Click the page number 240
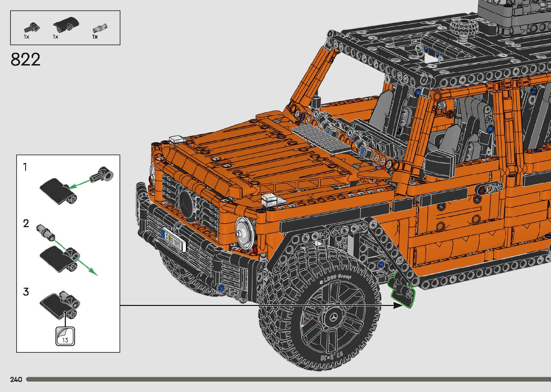 (16, 379)
